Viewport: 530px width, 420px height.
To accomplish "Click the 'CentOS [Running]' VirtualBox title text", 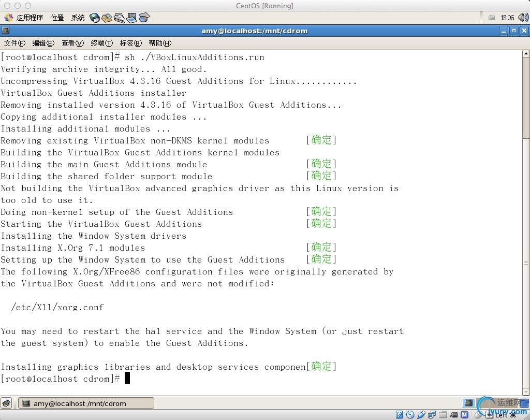I will tap(264, 6).
